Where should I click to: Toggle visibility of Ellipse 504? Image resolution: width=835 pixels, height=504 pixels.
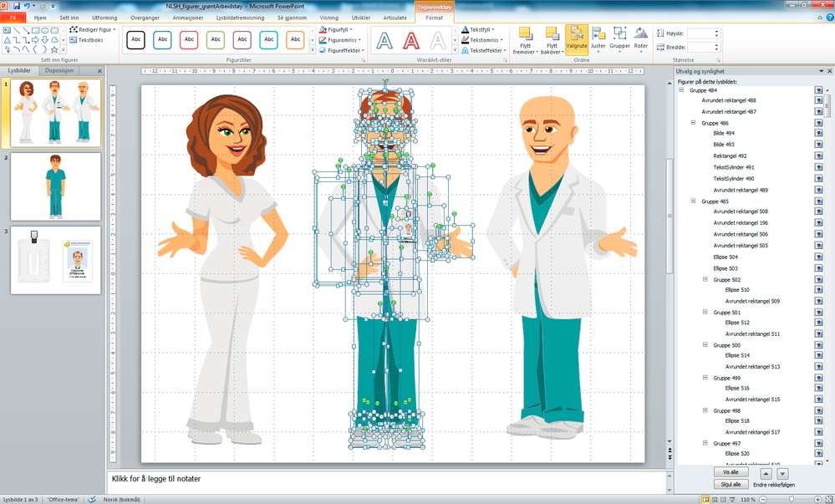coord(819,257)
